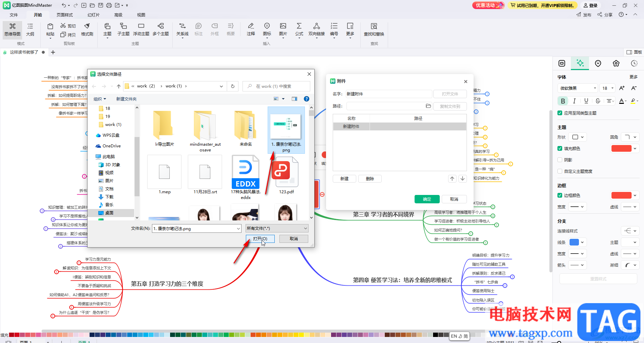Switch to the 视图 ribbon tab
Image resolution: width=644 pixels, height=343 pixels.
(x=141, y=15)
